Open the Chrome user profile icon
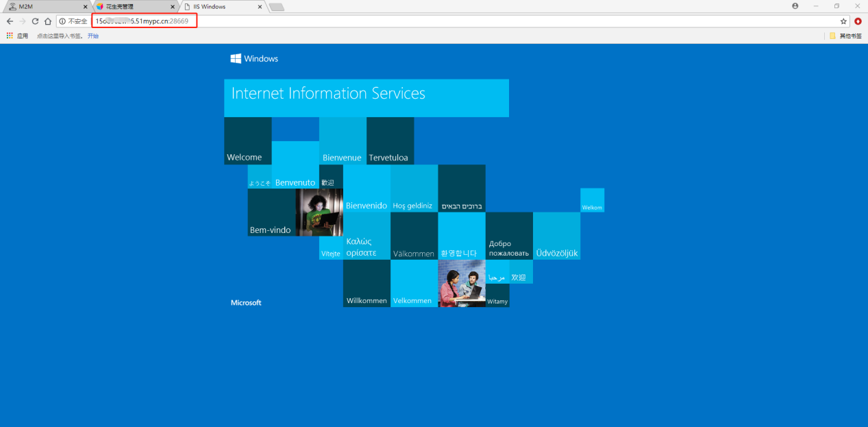868x427 pixels. click(795, 5)
